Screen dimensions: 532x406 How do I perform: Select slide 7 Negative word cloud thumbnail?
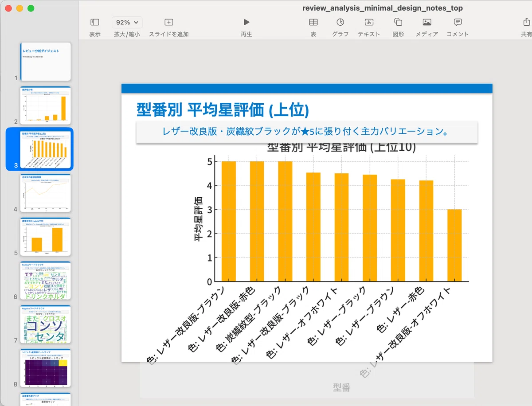point(46,324)
